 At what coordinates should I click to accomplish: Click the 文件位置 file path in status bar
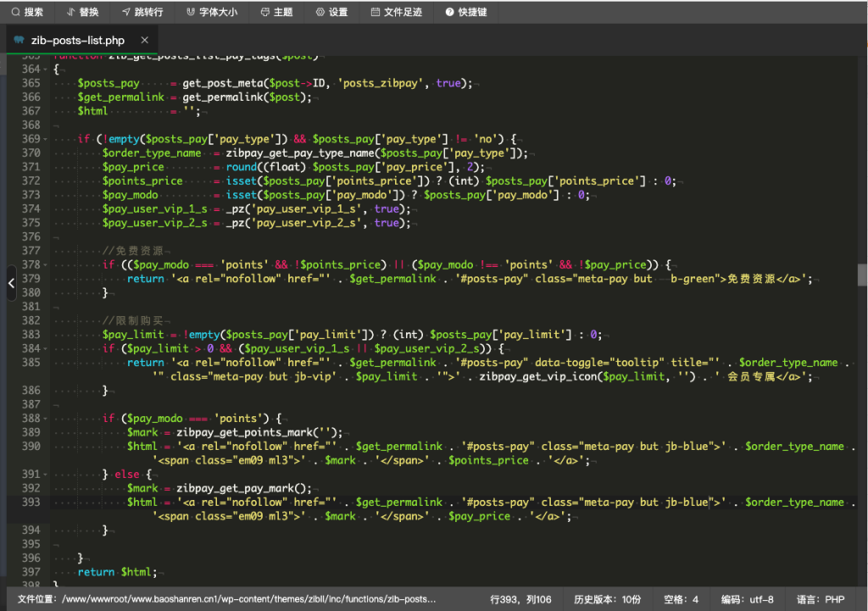pyautogui.click(x=227, y=599)
